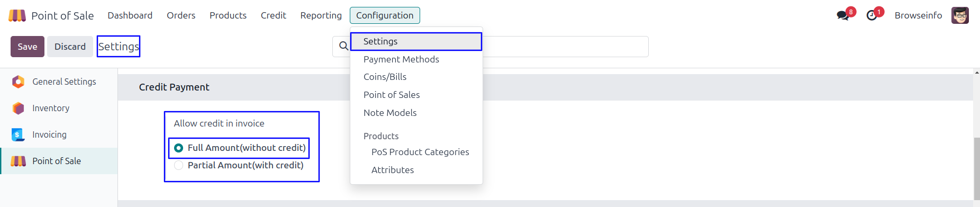Open the chat messages icon with badge

(843, 15)
